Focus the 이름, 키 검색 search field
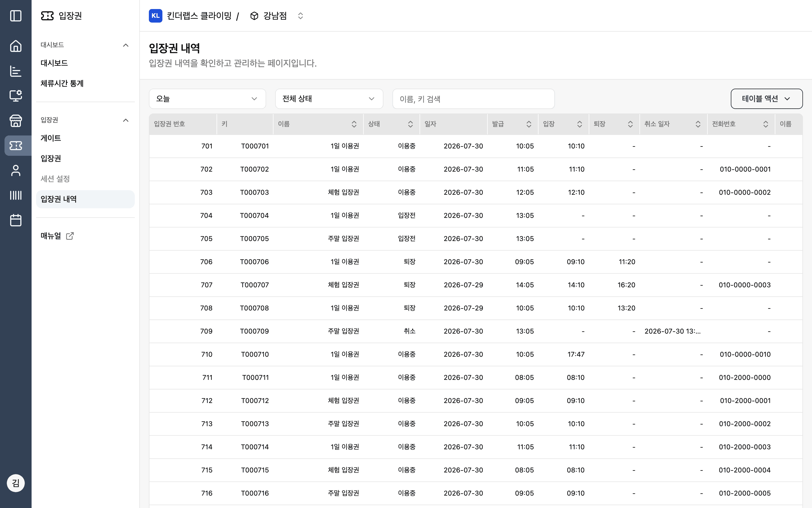This screenshot has width=812, height=508. [x=473, y=99]
